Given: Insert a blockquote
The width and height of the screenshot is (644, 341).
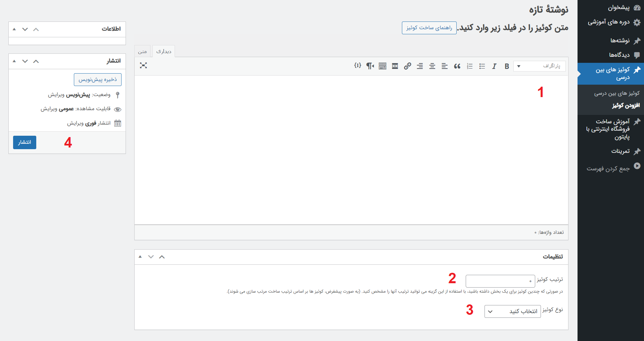Looking at the screenshot, I should point(457,66).
